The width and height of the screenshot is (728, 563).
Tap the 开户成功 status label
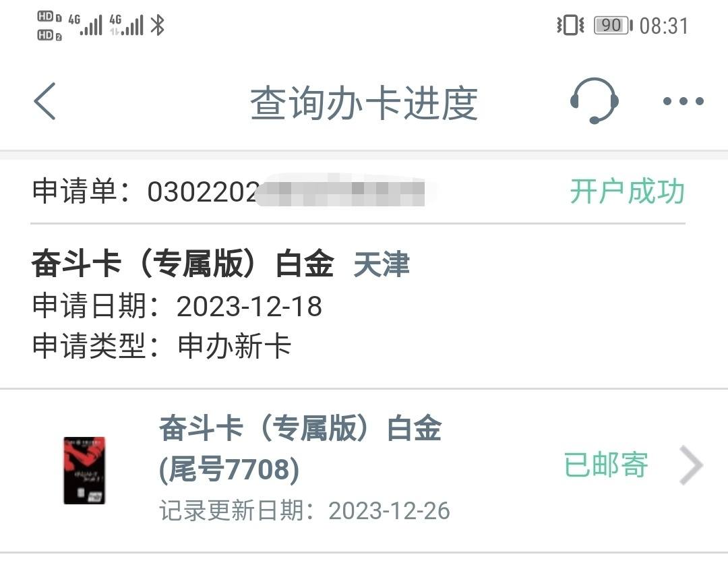[628, 191]
